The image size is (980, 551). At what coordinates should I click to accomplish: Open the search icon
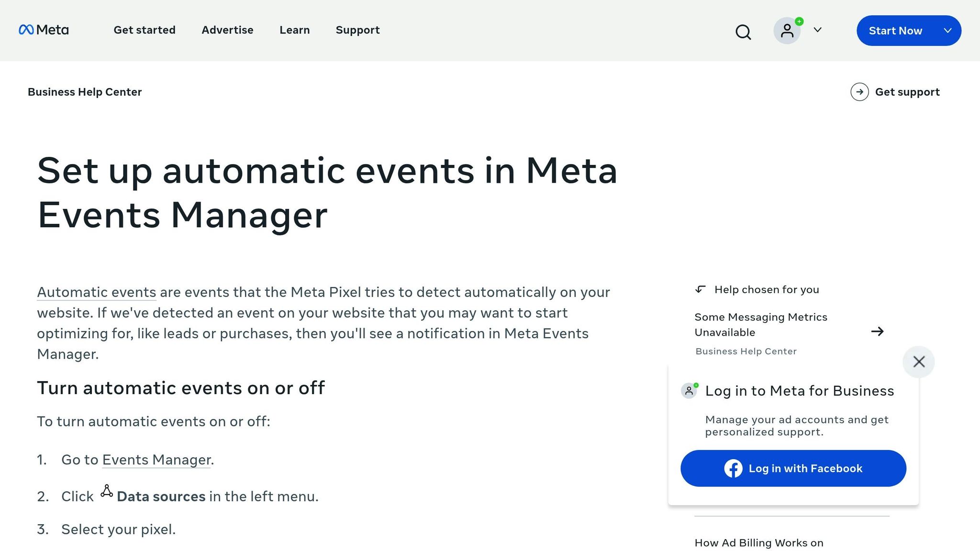[x=743, y=32]
